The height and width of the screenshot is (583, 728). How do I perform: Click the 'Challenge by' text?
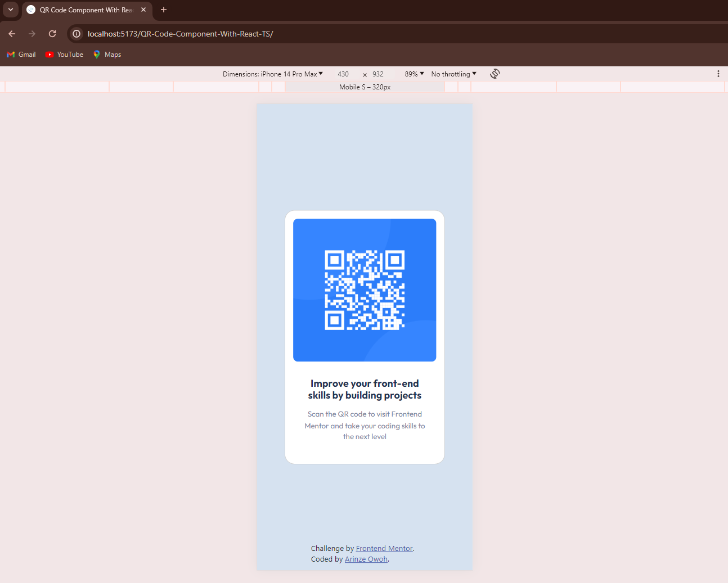coord(332,549)
